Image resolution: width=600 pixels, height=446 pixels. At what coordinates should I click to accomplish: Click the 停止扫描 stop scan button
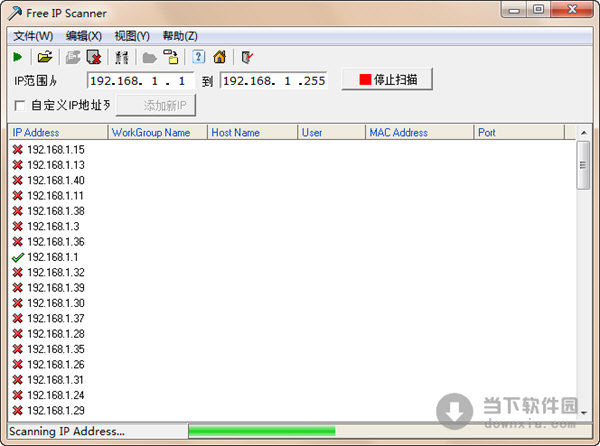click(387, 80)
